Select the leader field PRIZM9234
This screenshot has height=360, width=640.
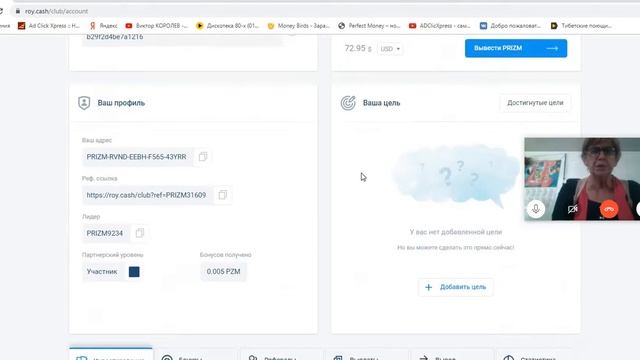pyautogui.click(x=105, y=233)
